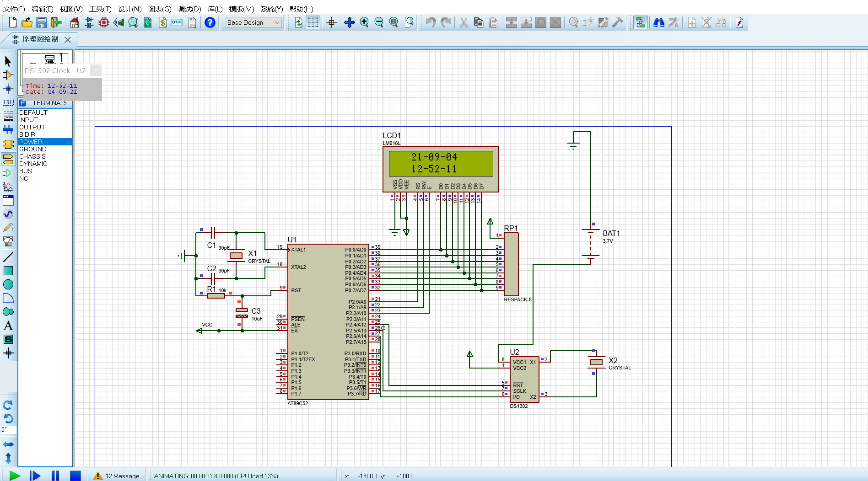Click the Play simulation button

(15, 476)
